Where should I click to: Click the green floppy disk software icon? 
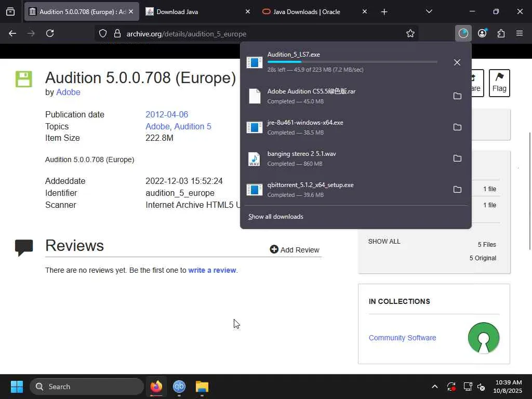point(24,79)
